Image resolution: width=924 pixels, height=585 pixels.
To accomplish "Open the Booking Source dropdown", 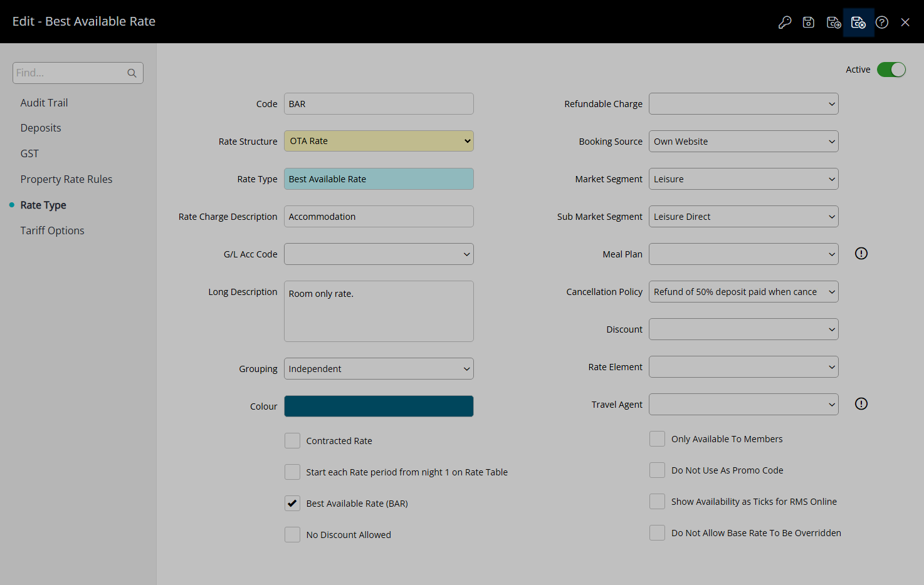I will point(743,142).
